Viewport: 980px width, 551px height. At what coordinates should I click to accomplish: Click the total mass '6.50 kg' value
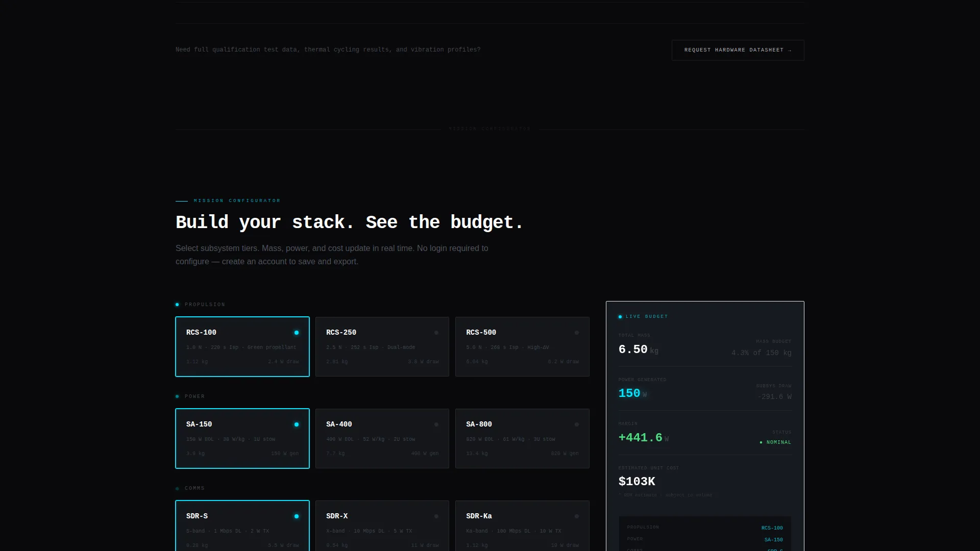639,349
